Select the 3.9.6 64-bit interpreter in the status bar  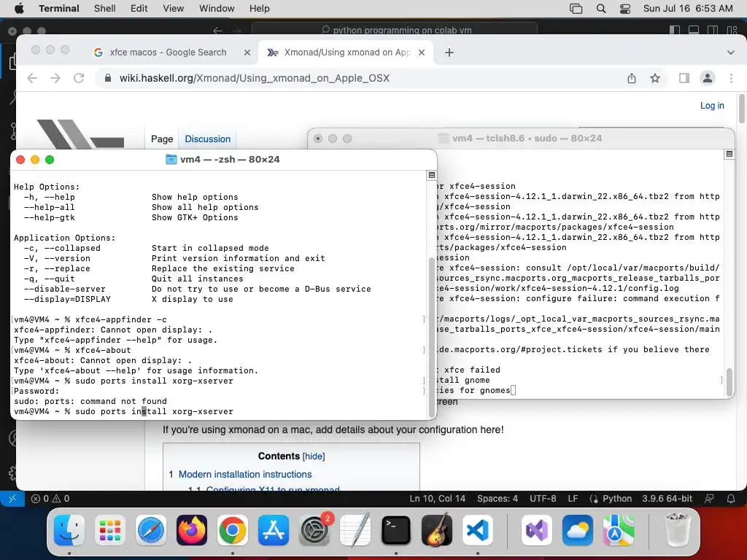tap(667, 499)
